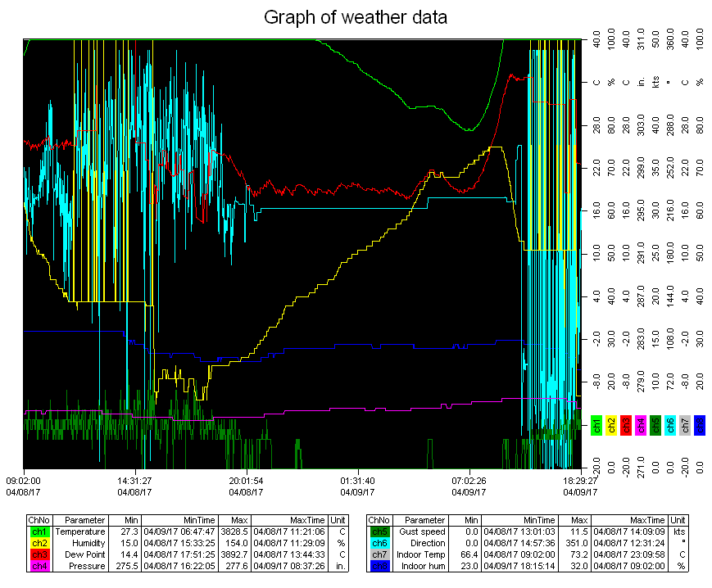Screen dimensions: 712x588
Task: Click the gray ch7 legend marker
Action: (x=684, y=425)
